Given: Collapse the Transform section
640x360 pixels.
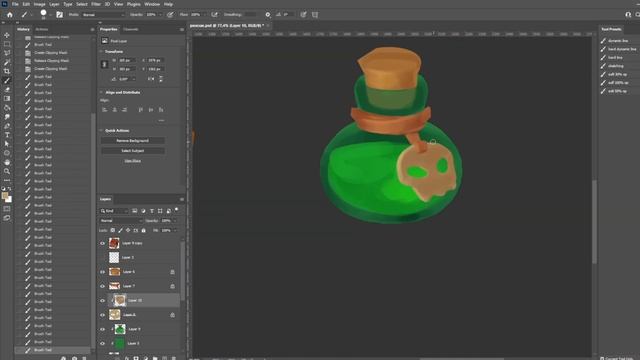Looking at the screenshot, I should [x=101, y=52].
